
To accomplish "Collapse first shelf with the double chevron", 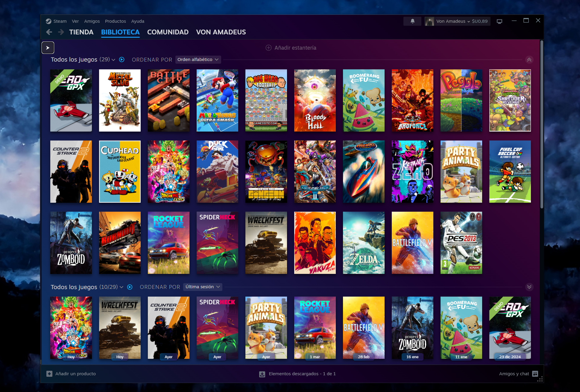I will pos(529,60).
